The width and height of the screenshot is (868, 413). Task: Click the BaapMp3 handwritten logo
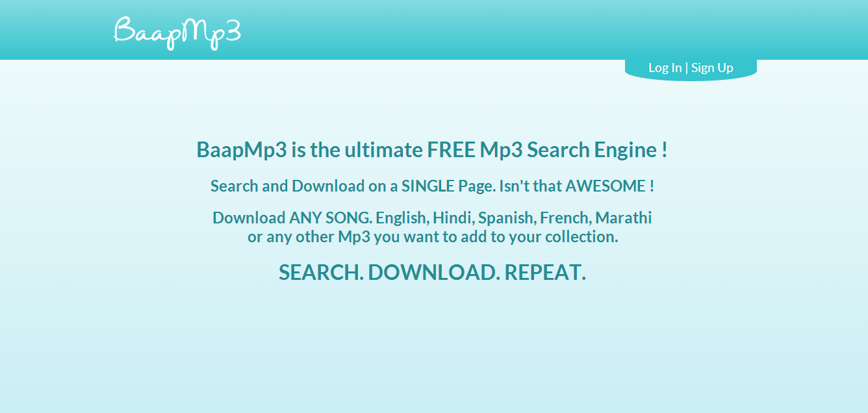point(177,32)
